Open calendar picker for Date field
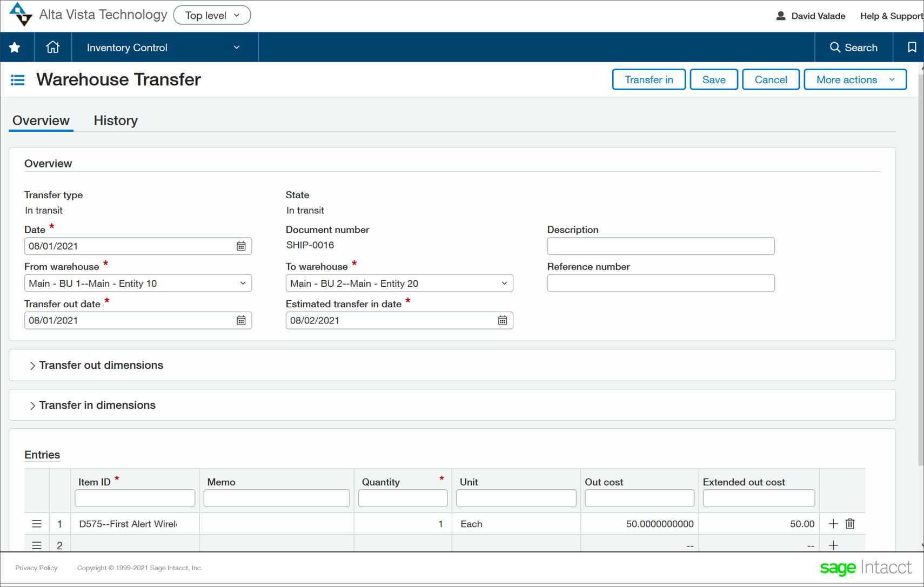The height and width of the screenshot is (587, 924). (x=241, y=246)
